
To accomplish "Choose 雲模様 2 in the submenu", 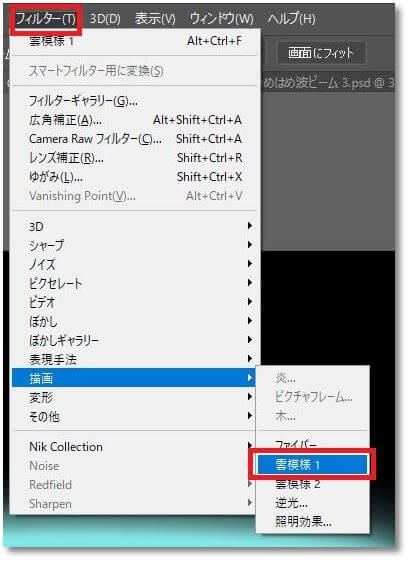I will click(x=312, y=484).
